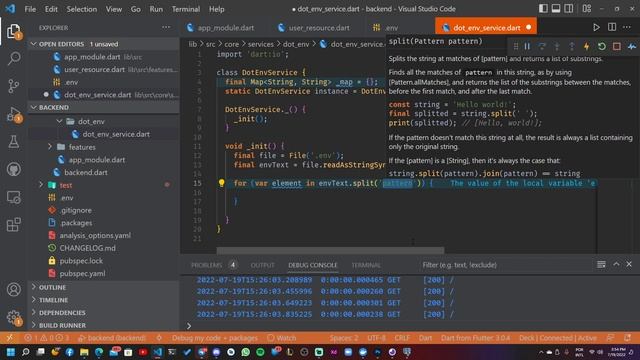Expand the test folder
This screenshot has height=360, width=640.
click(x=41, y=185)
